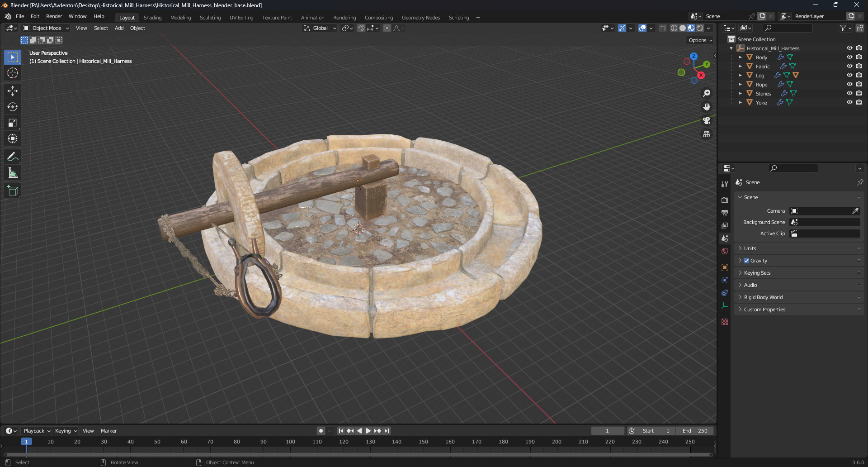This screenshot has height=467, width=868.
Task: Open the Object Constraints properties tab
Action: click(725, 293)
